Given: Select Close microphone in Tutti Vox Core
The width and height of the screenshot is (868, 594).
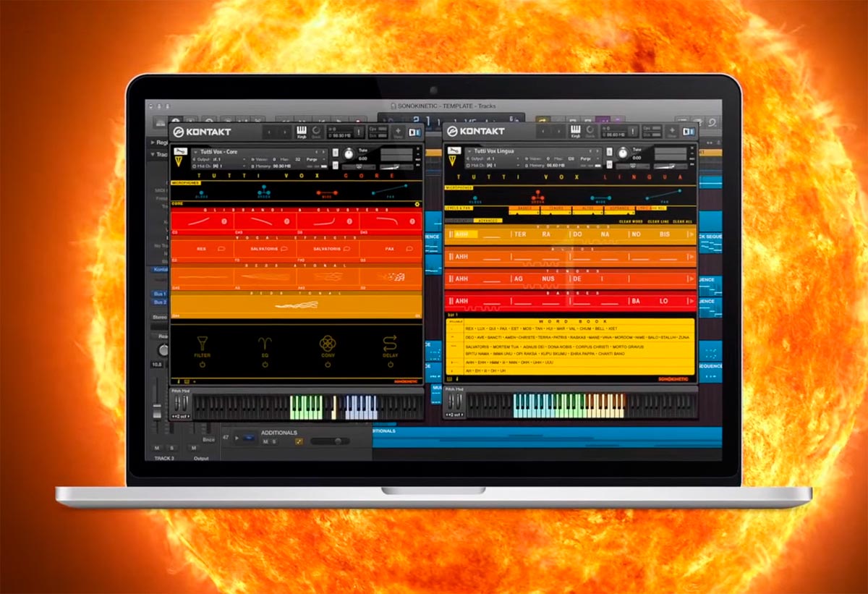Looking at the screenshot, I should click(x=201, y=193).
